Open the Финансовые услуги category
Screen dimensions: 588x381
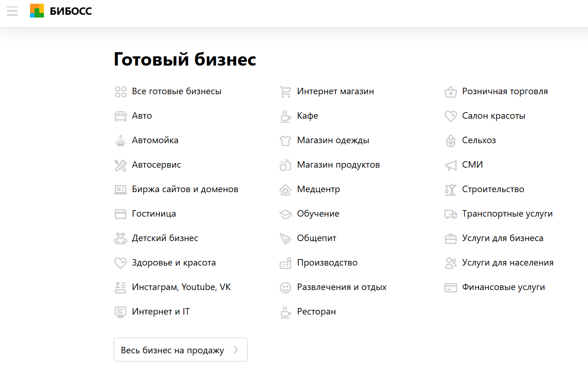point(503,287)
